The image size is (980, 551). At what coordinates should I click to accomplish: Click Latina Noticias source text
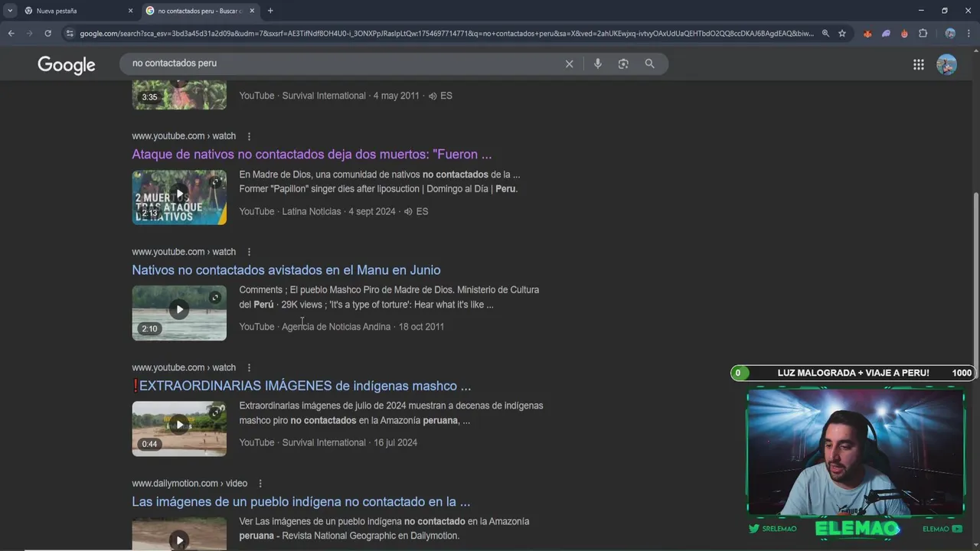311,211
